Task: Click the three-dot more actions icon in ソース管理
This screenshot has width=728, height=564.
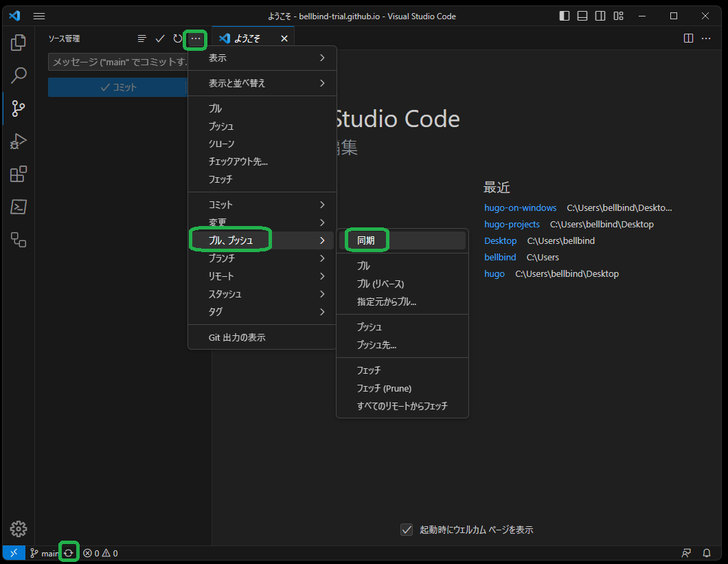Action: [196, 38]
